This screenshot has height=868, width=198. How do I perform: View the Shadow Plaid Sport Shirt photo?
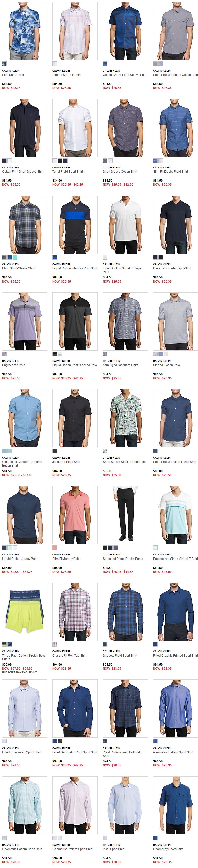(x=125, y=612)
